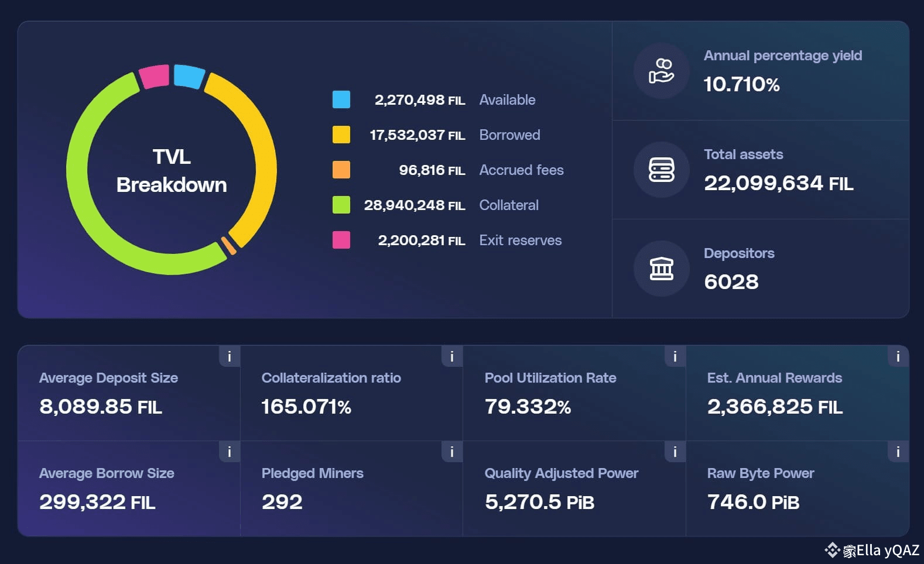Click the 10.710% yield value

[741, 84]
